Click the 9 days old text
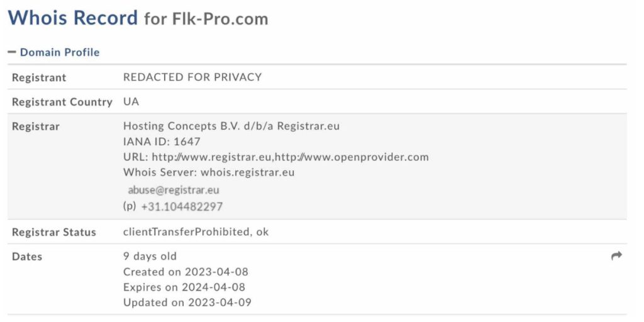The width and height of the screenshot is (644, 322). [150, 257]
